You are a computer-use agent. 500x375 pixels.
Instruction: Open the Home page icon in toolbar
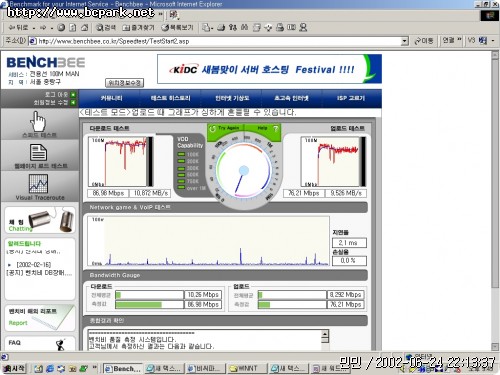pyautogui.click(x=85, y=28)
